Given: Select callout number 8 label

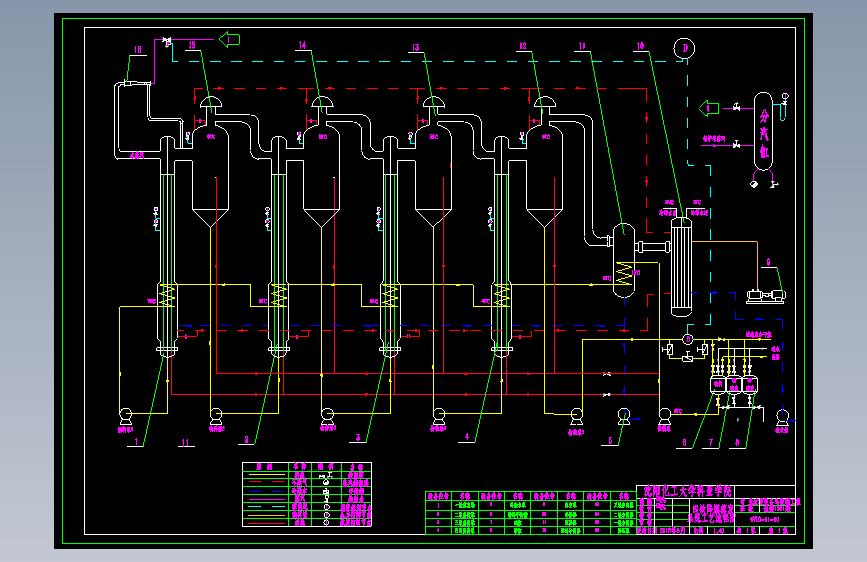Looking at the screenshot, I should pyautogui.click(x=737, y=443).
